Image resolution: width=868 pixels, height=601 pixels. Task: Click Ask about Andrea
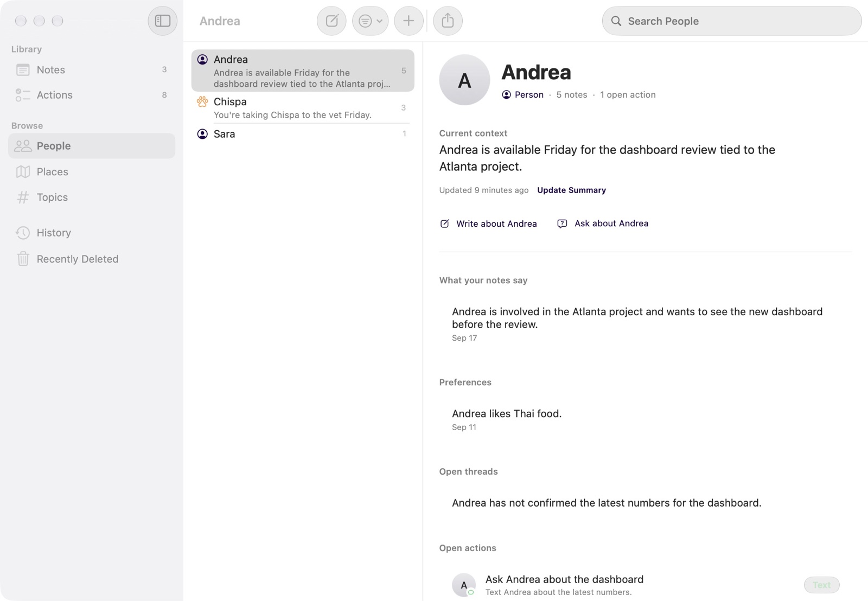[x=603, y=223]
